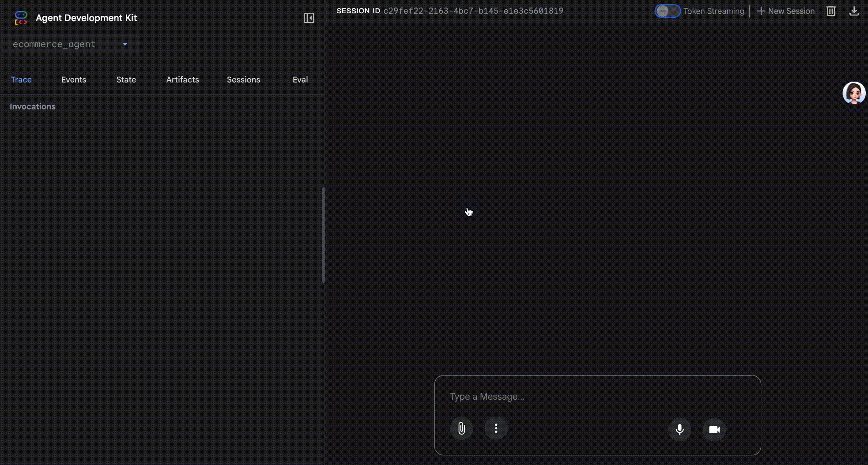Open the State tab

pyautogui.click(x=126, y=80)
